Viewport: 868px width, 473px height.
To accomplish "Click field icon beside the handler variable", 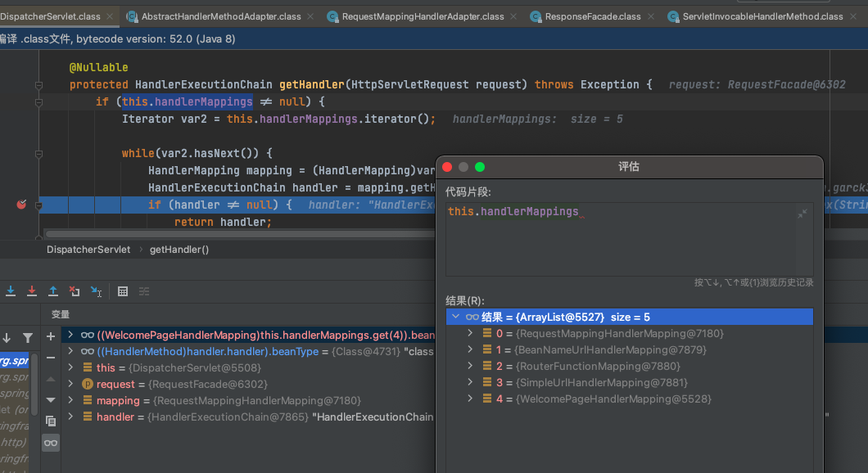I will [88, 417].
